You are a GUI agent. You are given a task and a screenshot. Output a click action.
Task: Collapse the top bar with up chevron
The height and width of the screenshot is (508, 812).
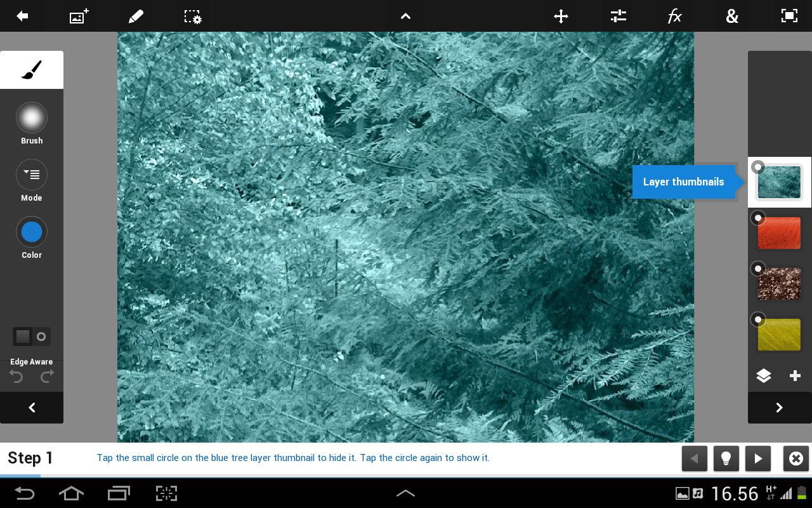tap(406, 16)
